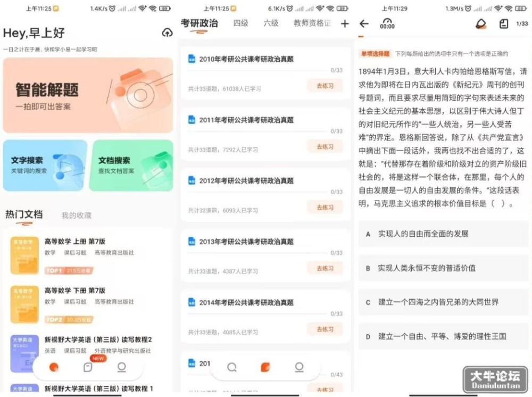Tap 去练习 for the 2010年 politics exam
The height and width of the screenshot is (397, 532).
pyautogui.click(x=325, y=86)
